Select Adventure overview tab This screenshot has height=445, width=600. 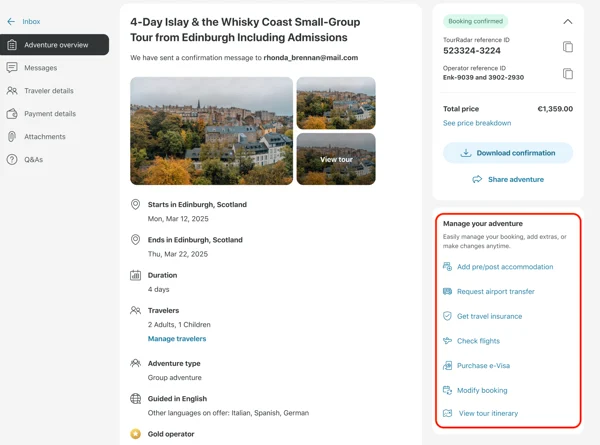[x=54, y=45]
